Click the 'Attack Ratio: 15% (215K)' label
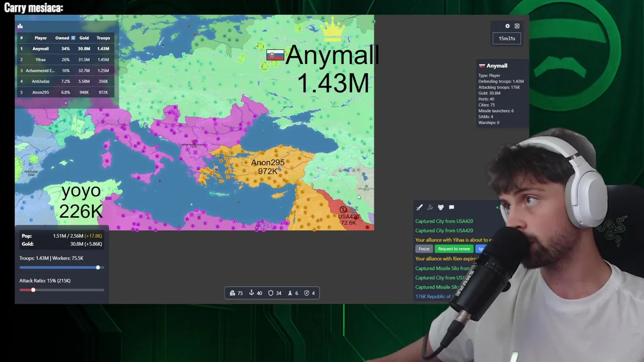This screenshot has height=362, width=644. [45, 281]
